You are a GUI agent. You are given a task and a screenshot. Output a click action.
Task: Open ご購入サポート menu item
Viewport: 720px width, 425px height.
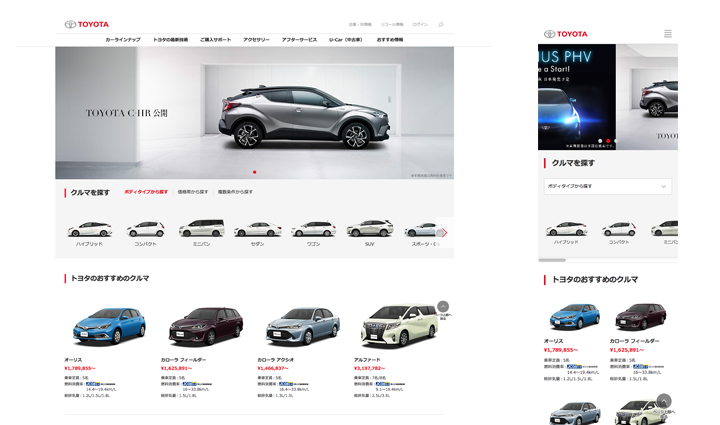[x=215, y=40]
